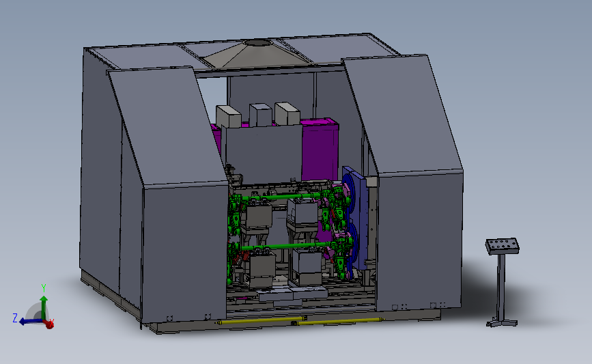Select the button panel on the pedestal

[x=502, y=246]
